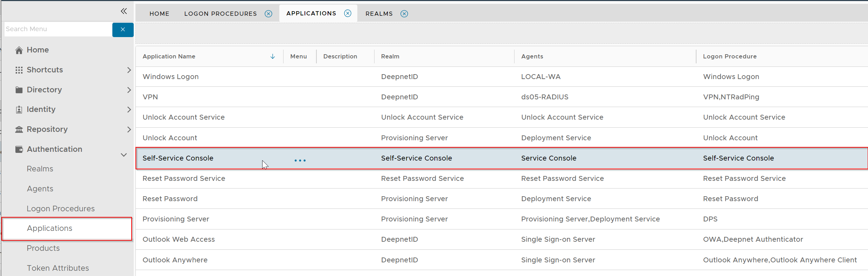Close the Applications tab
Viewport: 868px width, 276px height.
pyautogui.click(x=348, y=13)
